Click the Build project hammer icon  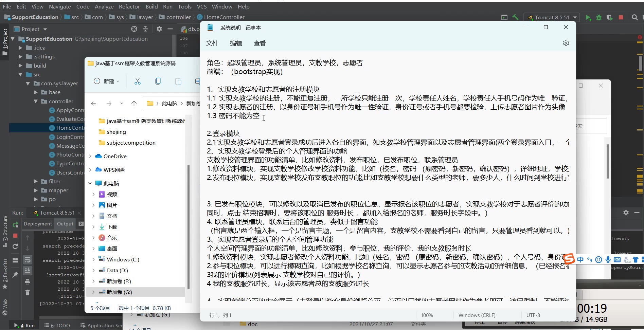(515, 17)
